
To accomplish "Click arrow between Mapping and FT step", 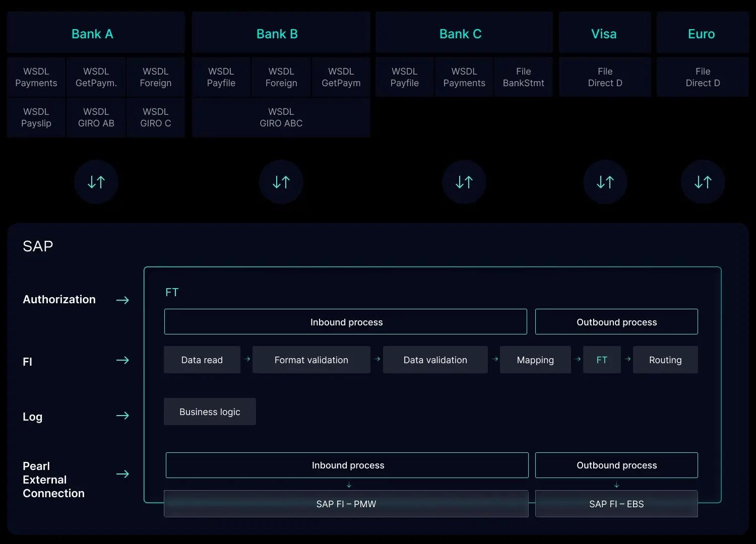I will coord(578,359).
